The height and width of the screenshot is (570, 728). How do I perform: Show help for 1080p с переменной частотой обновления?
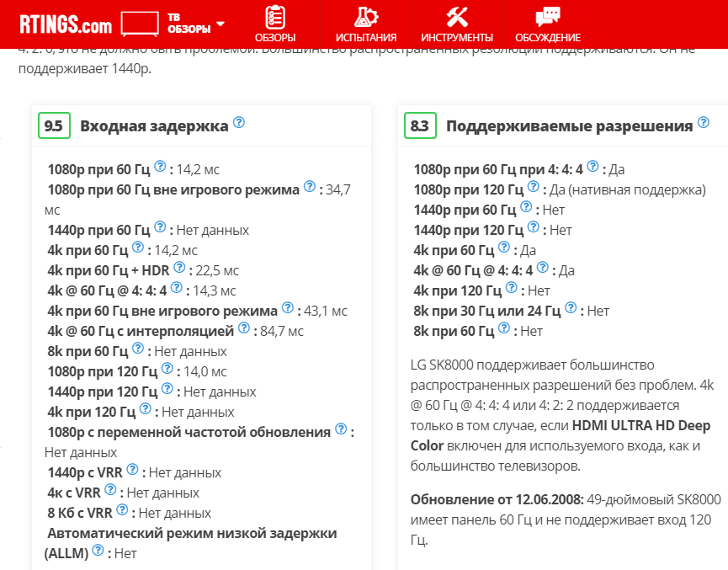341,429
